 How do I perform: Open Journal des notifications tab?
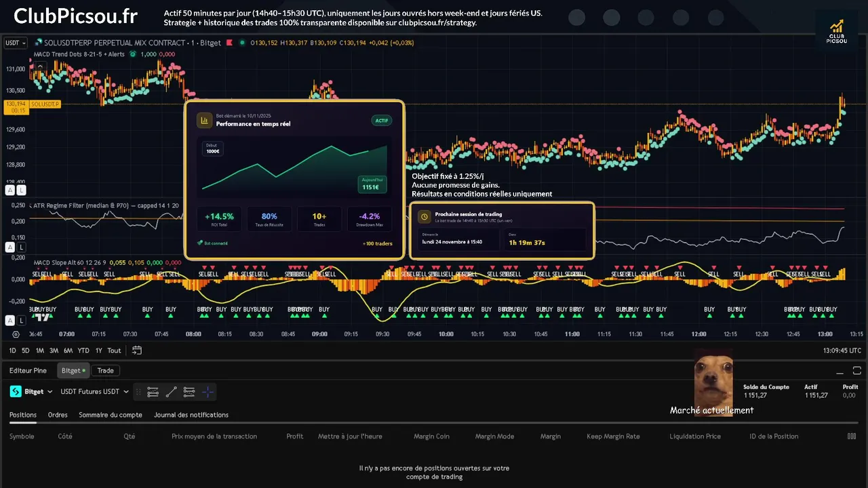(191, 415)
